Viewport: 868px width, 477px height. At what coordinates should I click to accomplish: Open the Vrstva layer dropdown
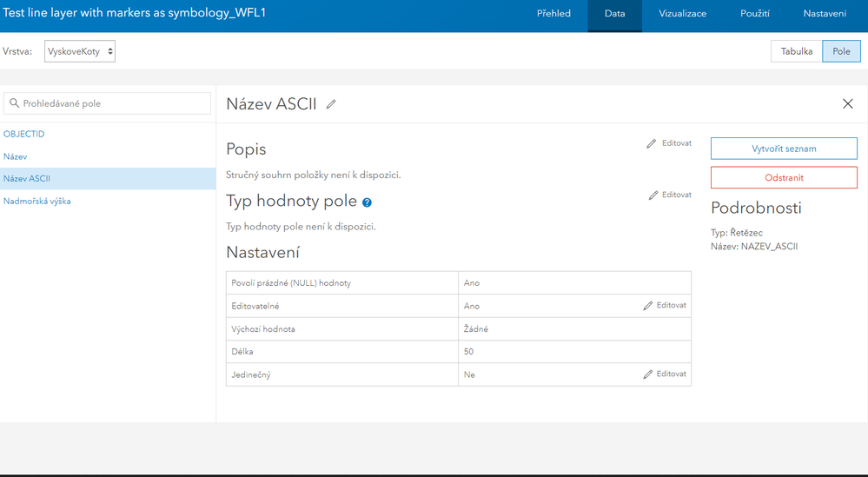coord(80,51)
